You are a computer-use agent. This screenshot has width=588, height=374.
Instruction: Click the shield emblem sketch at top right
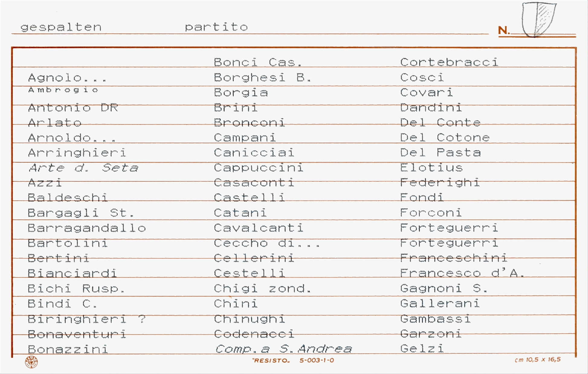[539, 20]
